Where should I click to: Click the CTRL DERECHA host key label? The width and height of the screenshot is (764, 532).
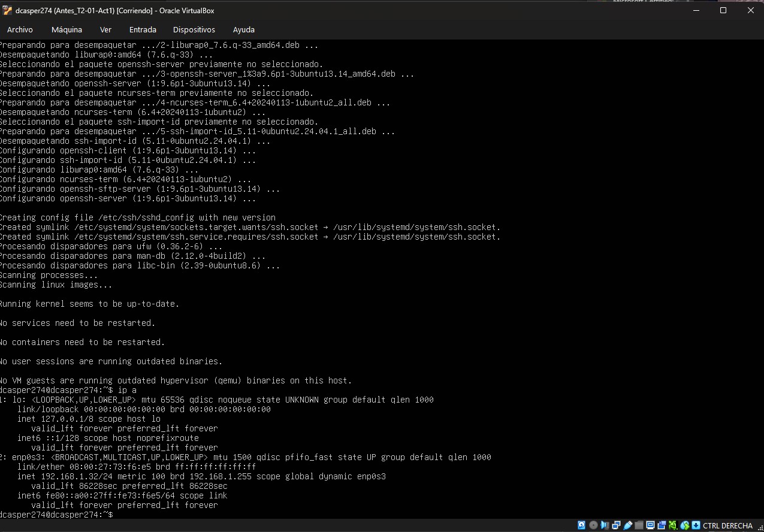click(x=727, y=525)
